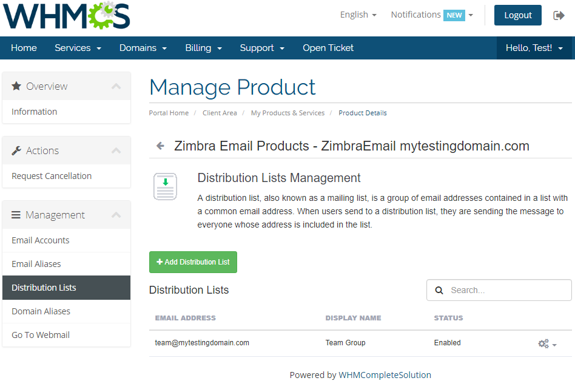This screenshot has width=575, height=392.
Task: Click the wrench icon beside Actions
Action: (16, 150)
